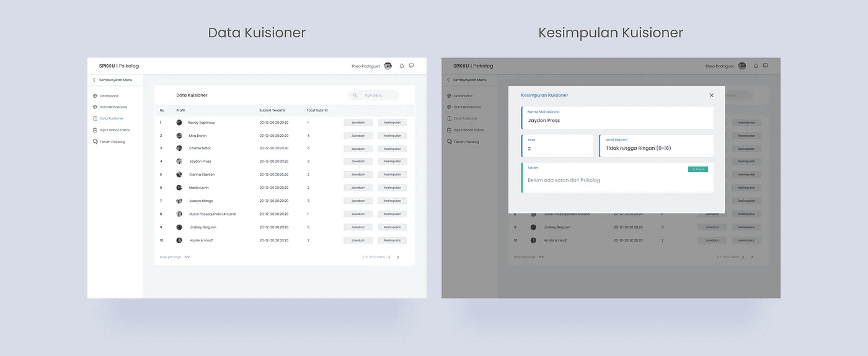
Task: Click the Skor field showing 2
Action: 557,145
